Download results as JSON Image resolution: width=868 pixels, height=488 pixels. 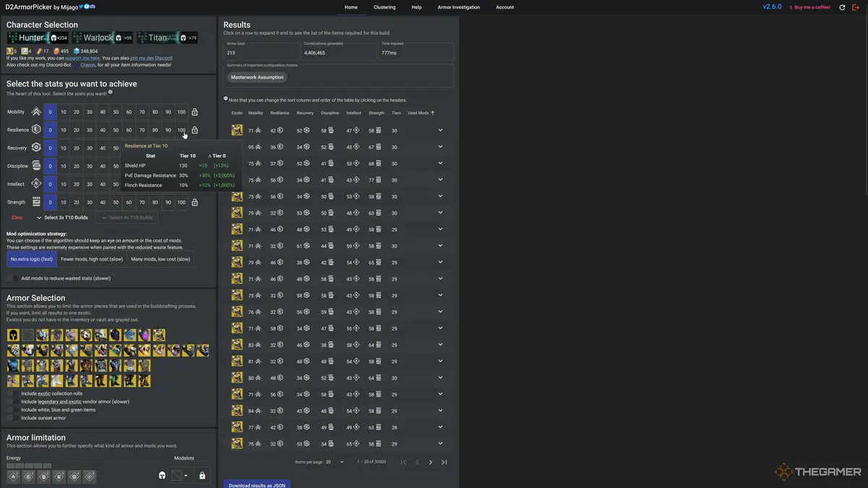[x=257, y=484]
